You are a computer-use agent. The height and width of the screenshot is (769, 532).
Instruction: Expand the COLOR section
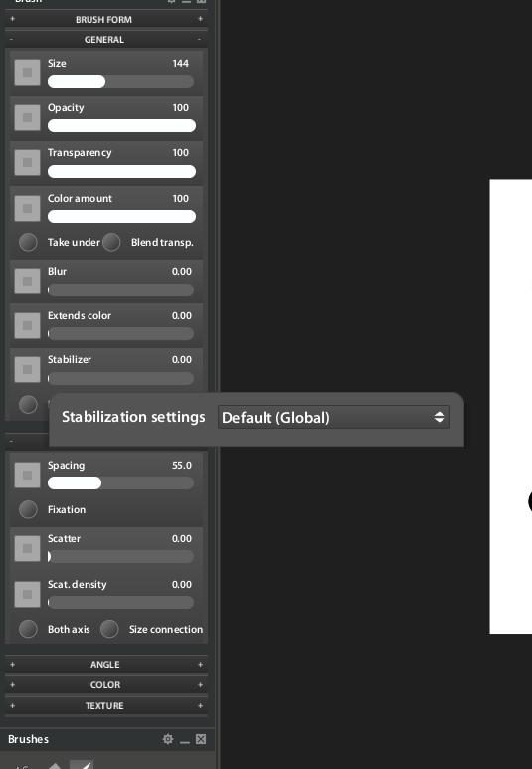coord(106,685)
